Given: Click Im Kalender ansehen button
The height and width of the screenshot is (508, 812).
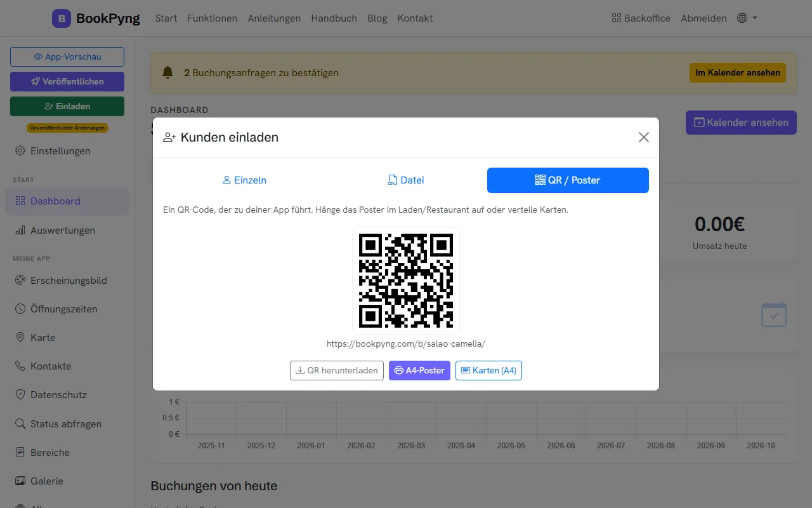Looking at the screenshot, I should point(738,72).
